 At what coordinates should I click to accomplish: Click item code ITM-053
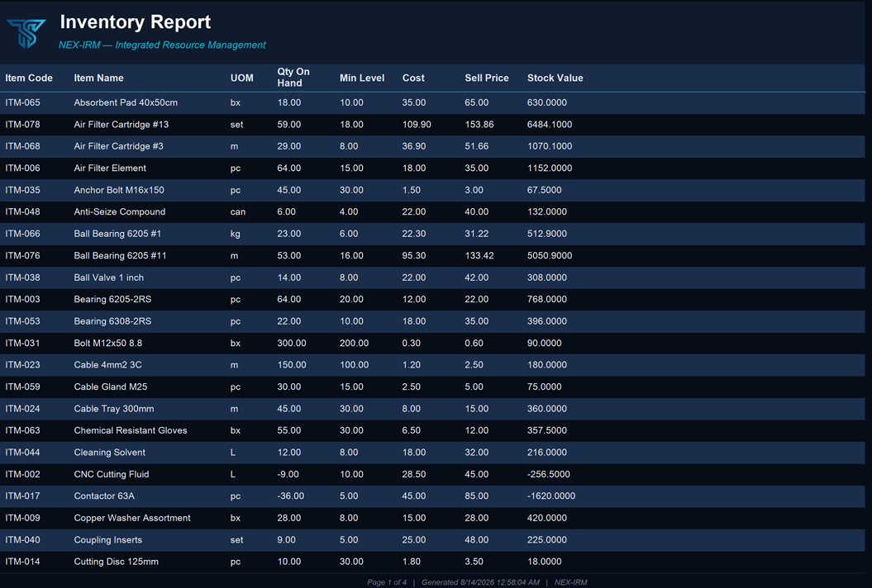(x=23, y=321)
